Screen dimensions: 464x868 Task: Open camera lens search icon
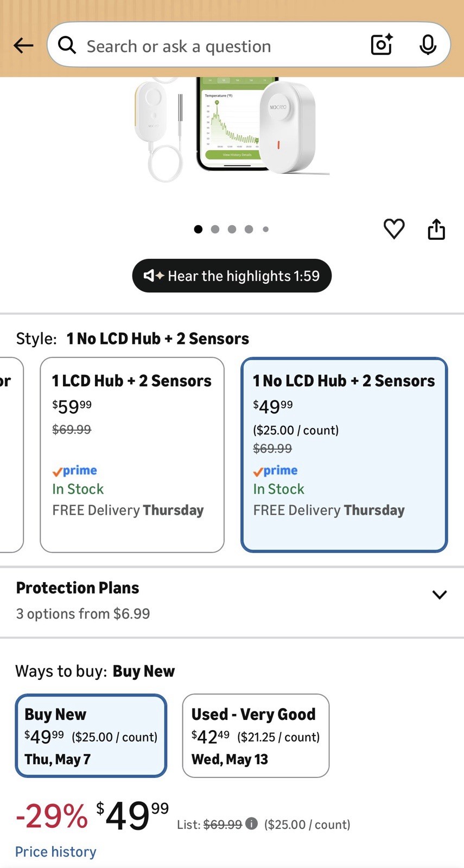(x=382, y=45)
